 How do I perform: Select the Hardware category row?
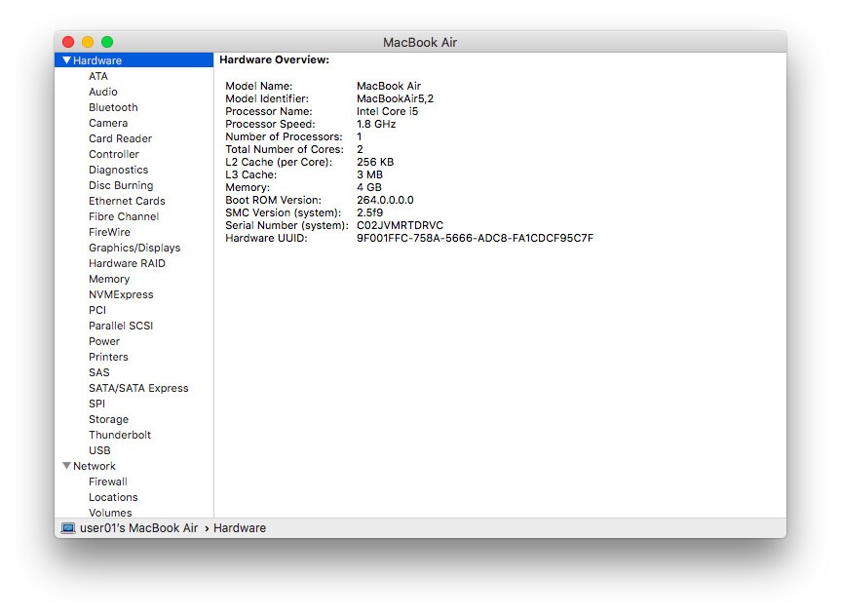point(134,60)
